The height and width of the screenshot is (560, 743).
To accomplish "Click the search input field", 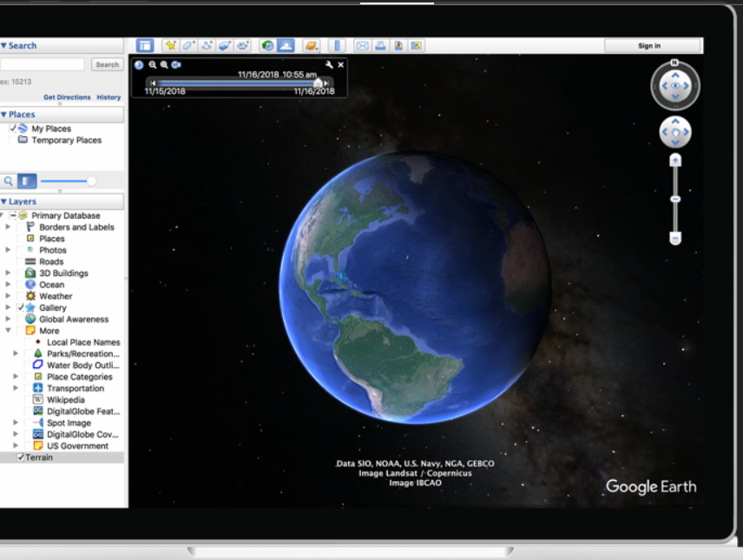I will (42, 64).
